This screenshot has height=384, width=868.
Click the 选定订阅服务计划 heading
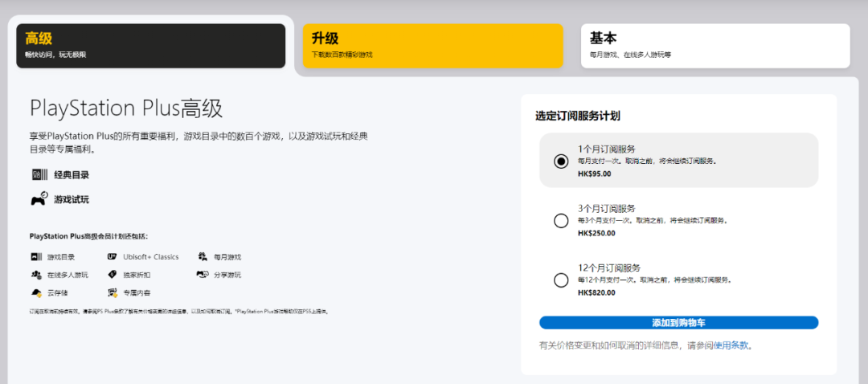coord(577,116)
